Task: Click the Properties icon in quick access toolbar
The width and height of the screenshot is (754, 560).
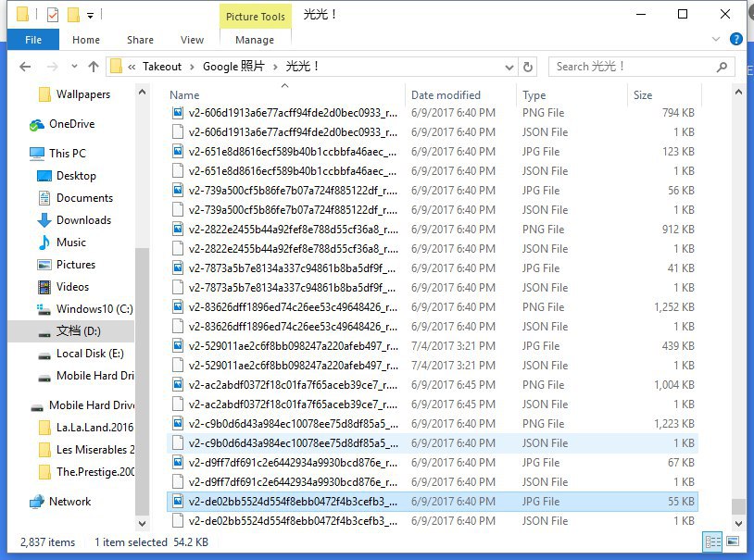Action: [52, 15]
